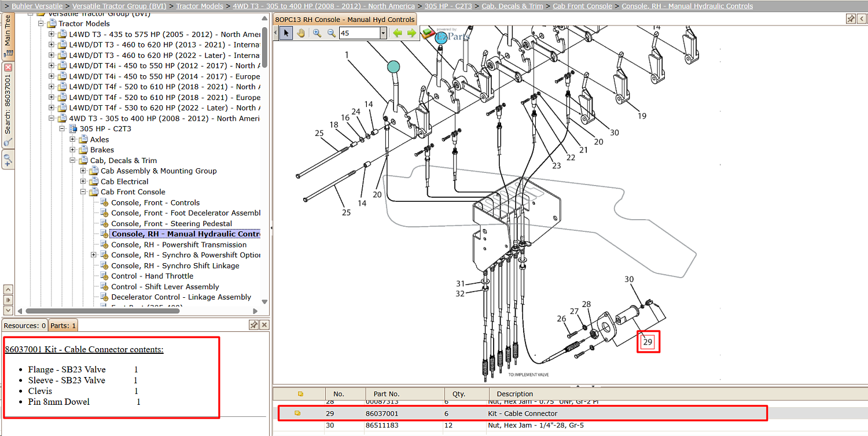Go to next diagram with green right arrow

(411, 33)
